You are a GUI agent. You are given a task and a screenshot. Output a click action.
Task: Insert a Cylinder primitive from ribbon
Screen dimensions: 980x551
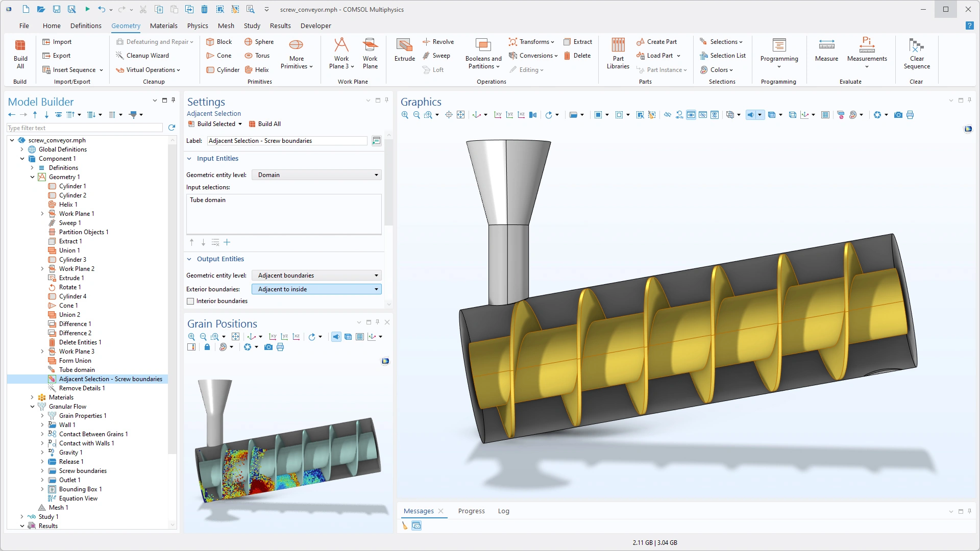223,70
